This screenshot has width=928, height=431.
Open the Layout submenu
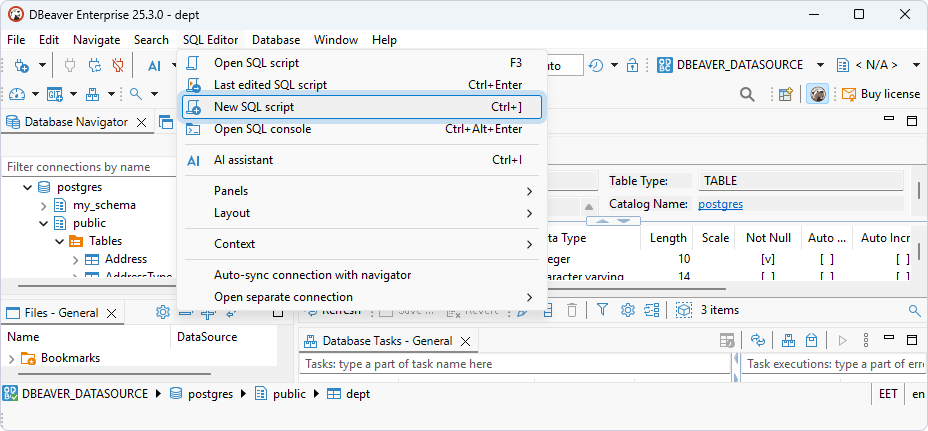[361, 213]
